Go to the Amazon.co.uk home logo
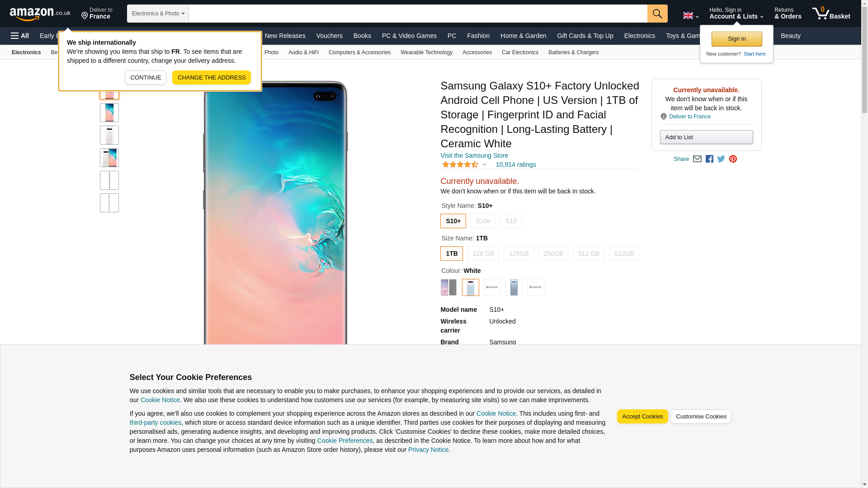 point(40,14)
